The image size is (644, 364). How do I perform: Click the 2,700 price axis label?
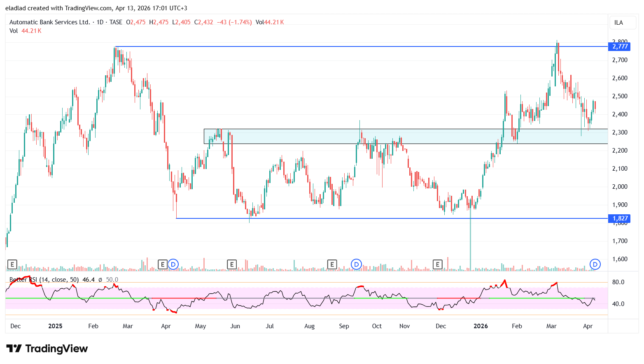pyautogui.click(x=620, y=60)
